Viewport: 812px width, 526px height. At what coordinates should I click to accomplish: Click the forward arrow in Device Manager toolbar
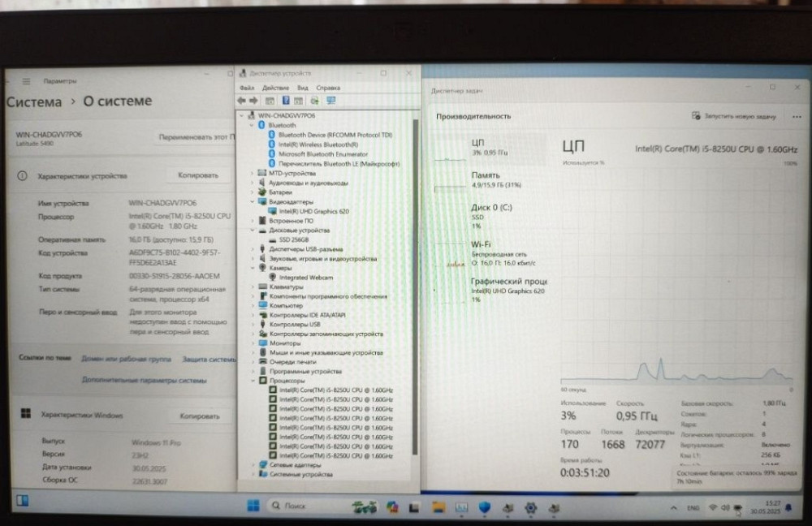tap(253, 100)
